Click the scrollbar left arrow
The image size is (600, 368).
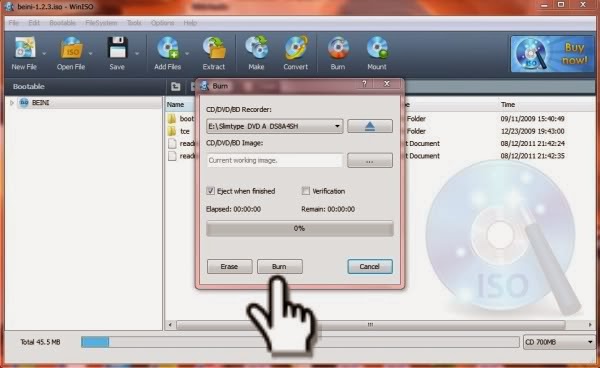(x=170, y=325)
